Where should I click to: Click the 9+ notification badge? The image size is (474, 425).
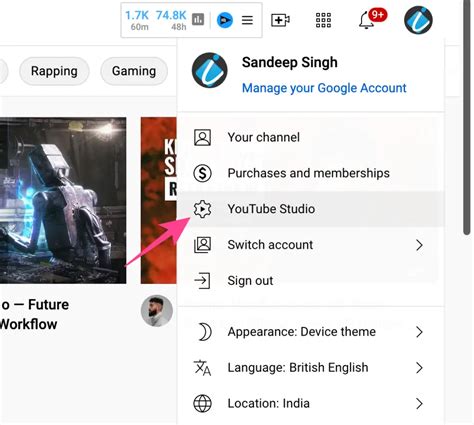(378, 15)
